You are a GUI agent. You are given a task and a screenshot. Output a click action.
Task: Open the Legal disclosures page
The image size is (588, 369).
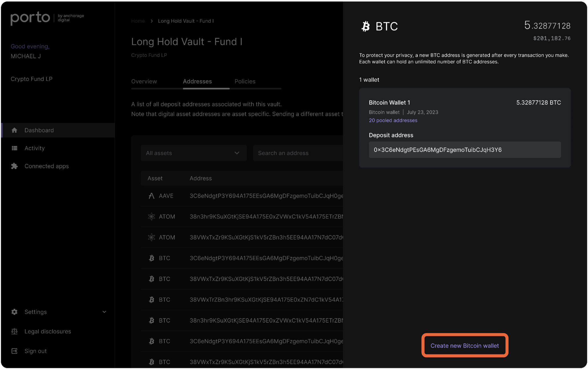point(48,331)
